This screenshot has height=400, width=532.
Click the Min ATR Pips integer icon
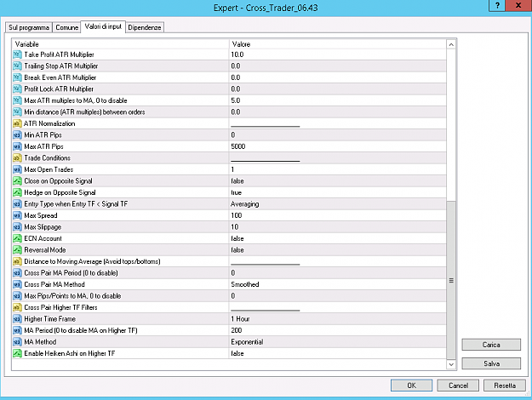click(x=17, y=135)
